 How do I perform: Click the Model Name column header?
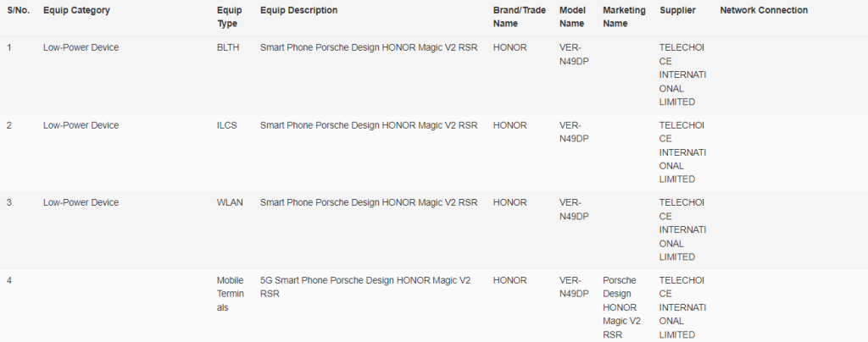click(572, 17)
